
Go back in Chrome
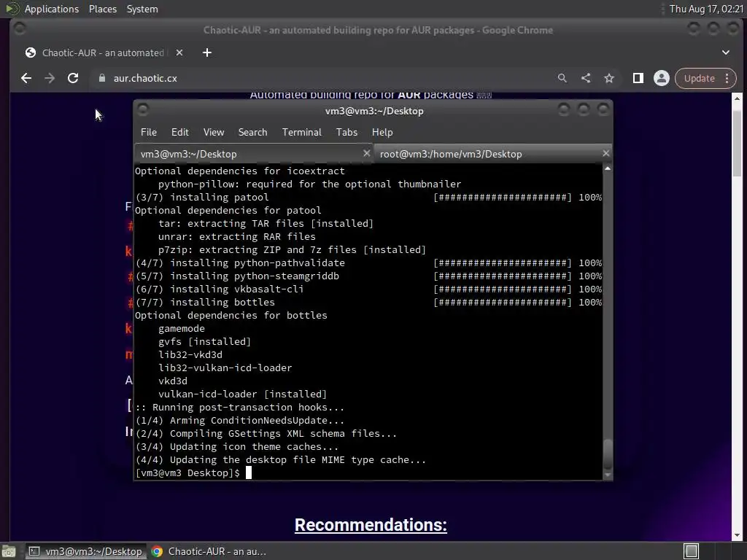pyautogui.click(x=26, y=78)
